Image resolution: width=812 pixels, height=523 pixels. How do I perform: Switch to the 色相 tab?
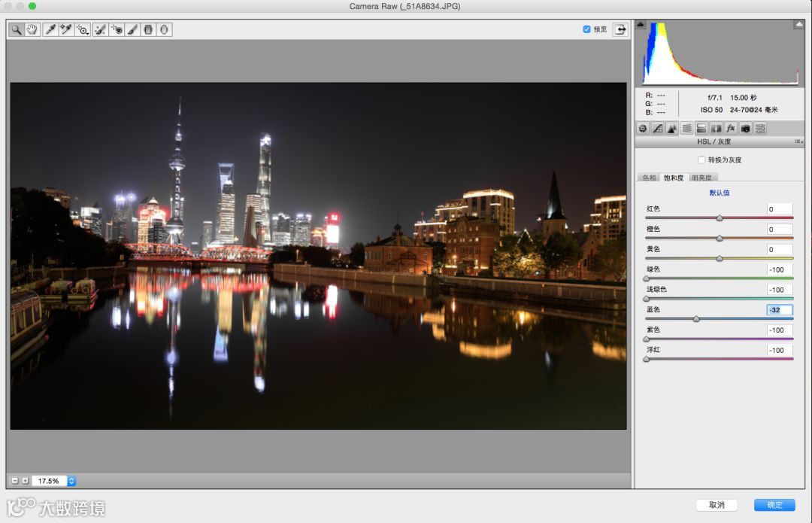tap(649, 178)
